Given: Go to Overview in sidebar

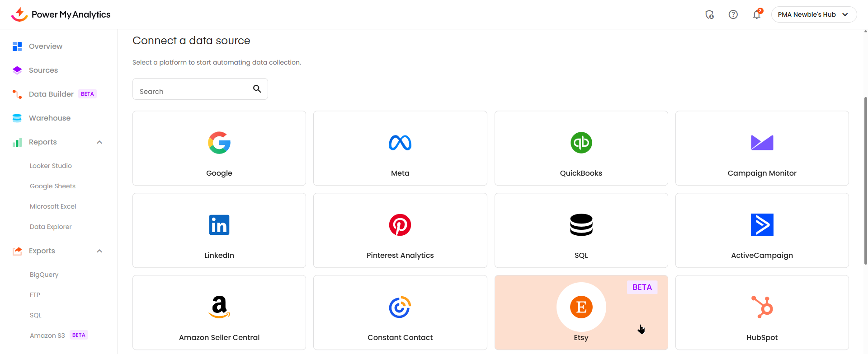Looking at the screenshot, I should (x=45, y=46).
